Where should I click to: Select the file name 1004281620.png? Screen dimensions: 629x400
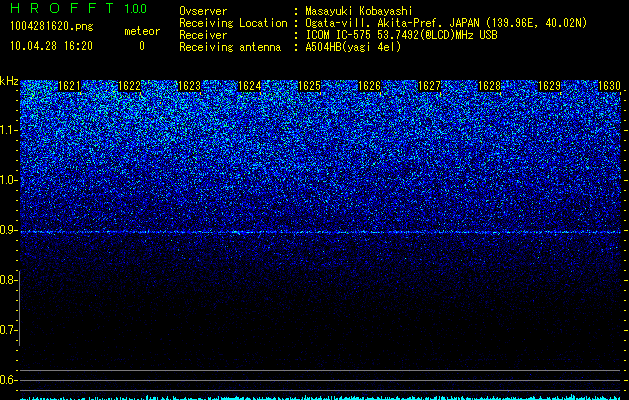coord(52,27)
